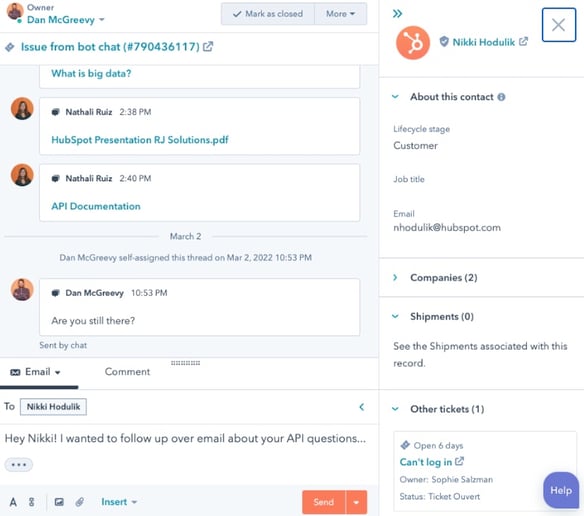Attach a file with the paperclip icon
Image resolution: width=584 pixels, height=516 pixels.
pos(79,502)
